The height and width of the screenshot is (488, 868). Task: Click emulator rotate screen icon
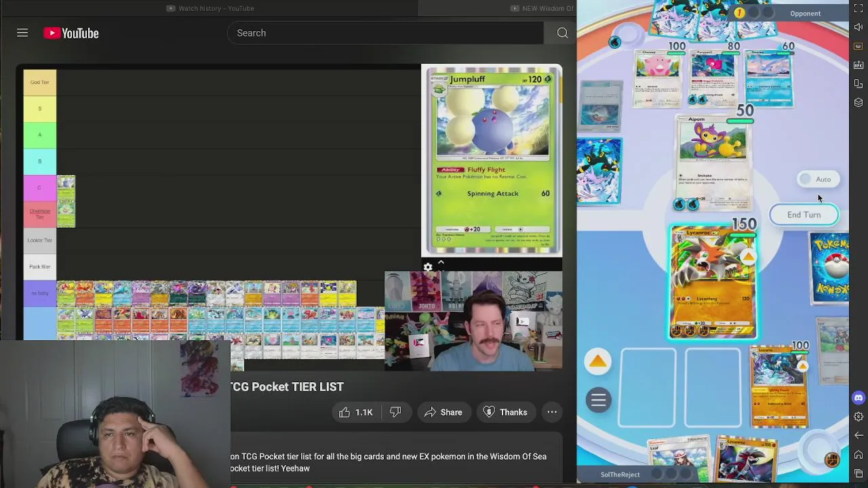click(859, 84)
